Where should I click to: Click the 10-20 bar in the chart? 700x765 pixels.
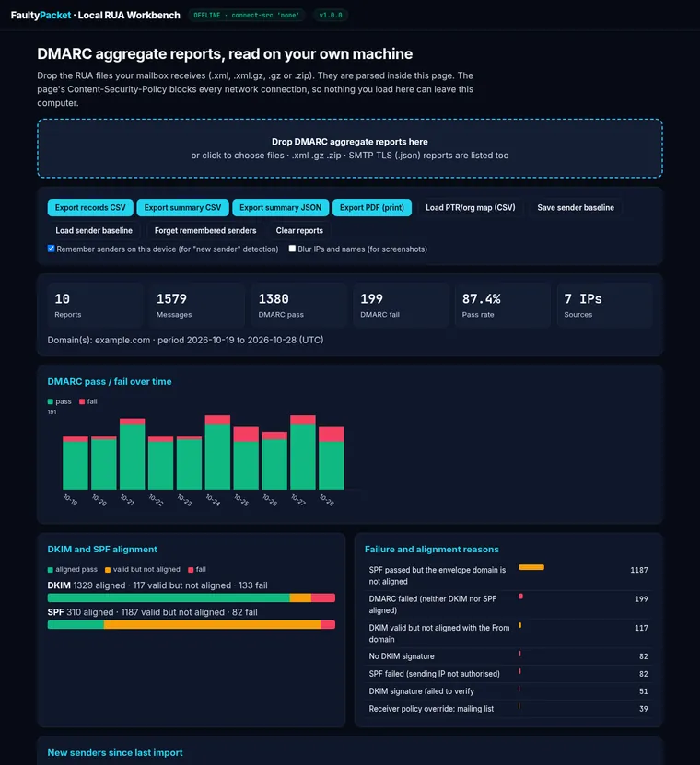coord(103,463)
